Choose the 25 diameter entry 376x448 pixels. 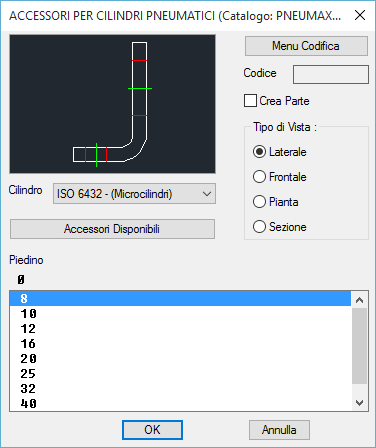tap(180, 374)
